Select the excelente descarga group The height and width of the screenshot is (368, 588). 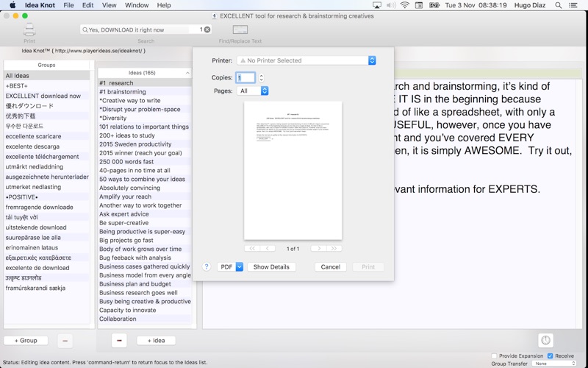pos(46,146)
